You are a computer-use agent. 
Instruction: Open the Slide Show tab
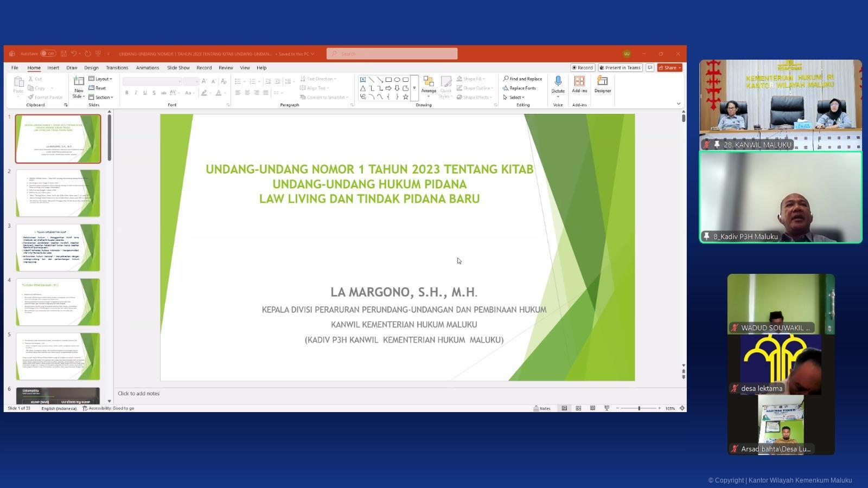[178, 68]
